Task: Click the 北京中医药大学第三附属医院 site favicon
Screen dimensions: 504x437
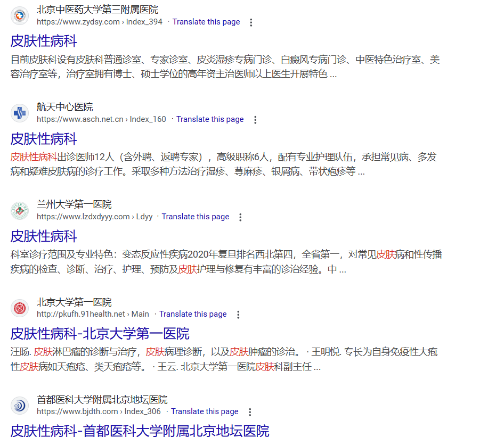Action: (20, 16)
